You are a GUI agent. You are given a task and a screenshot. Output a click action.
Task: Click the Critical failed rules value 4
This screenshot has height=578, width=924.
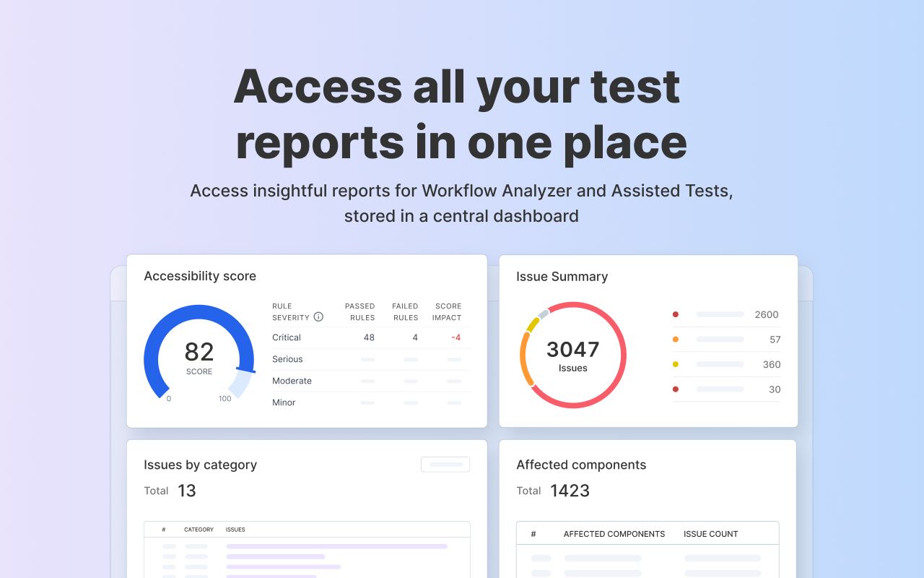pyautogui.click(x=415, y=337)
